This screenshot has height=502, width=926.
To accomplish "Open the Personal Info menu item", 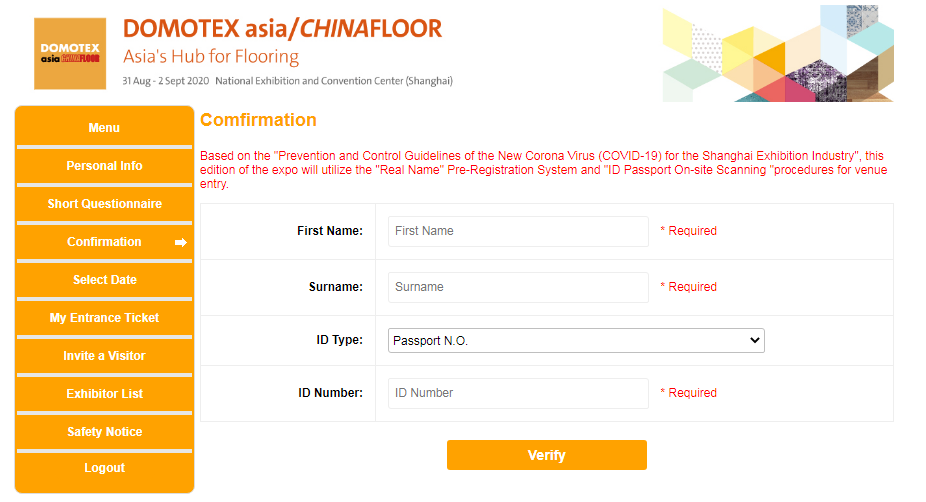I will (x=104, y=166).
